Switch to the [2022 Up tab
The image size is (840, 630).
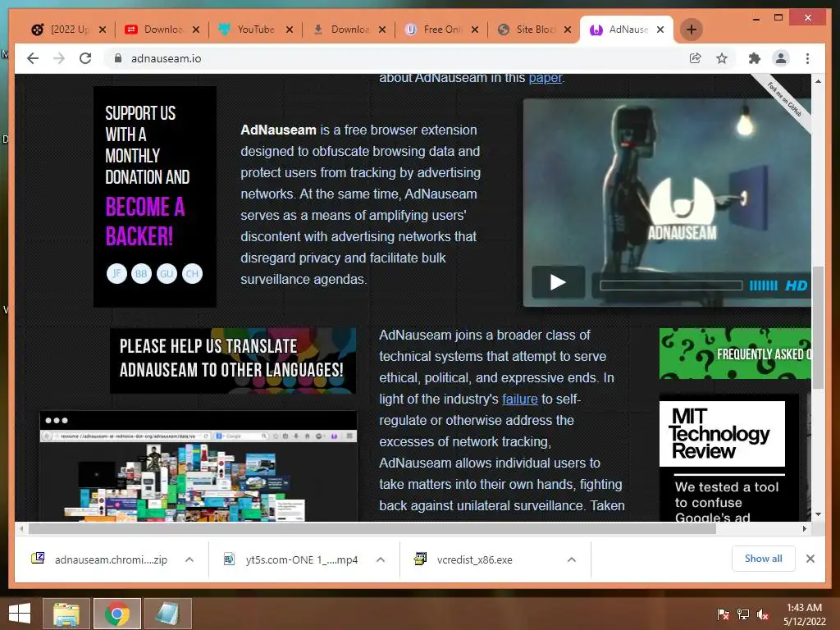68,30
